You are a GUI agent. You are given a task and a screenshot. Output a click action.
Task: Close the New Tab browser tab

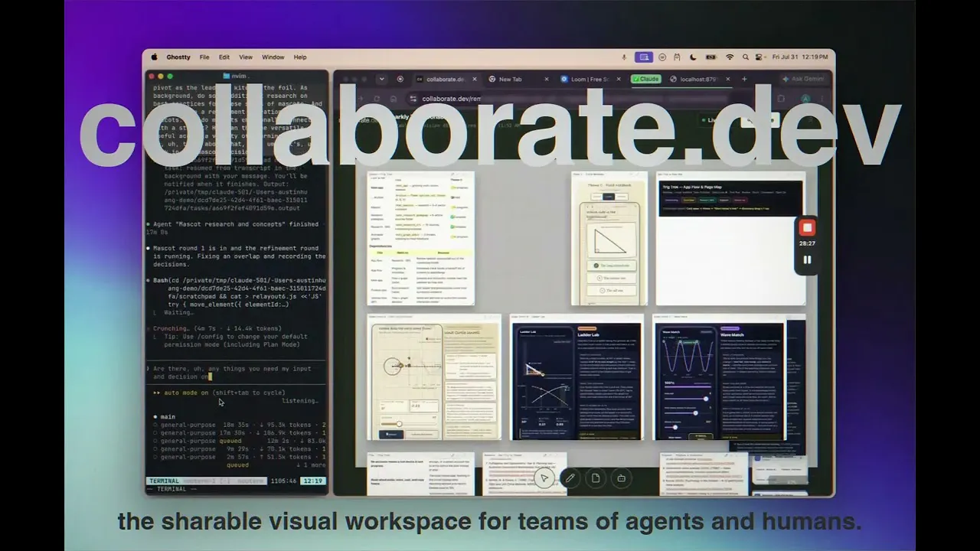[x=547, y=79]
